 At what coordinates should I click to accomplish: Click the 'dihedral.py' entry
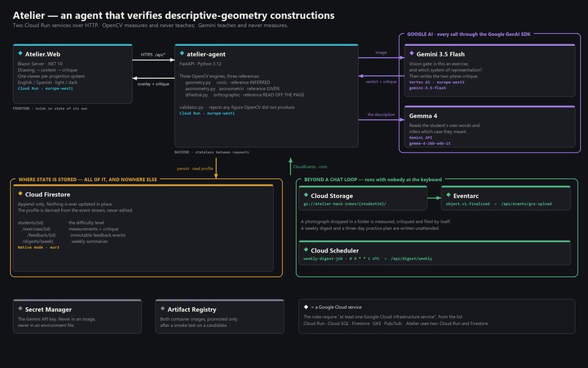click(x=196, y=95)
